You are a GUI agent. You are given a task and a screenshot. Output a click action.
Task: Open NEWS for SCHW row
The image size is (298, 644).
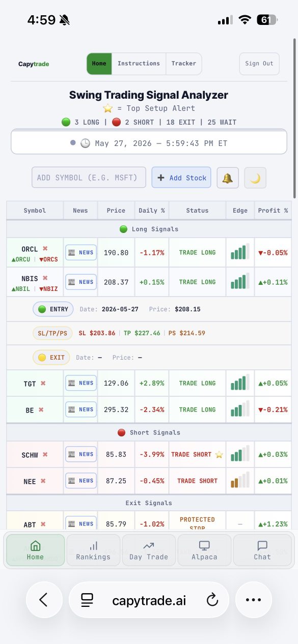click(x=80, y=454)
